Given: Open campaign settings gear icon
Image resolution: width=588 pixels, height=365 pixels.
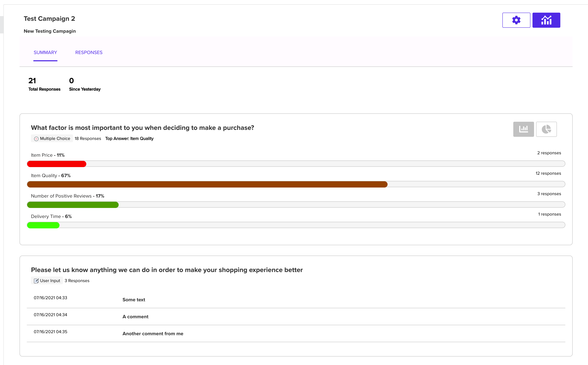Looking at the screenshot, I should pyautogui.click(x=516, y=20).
